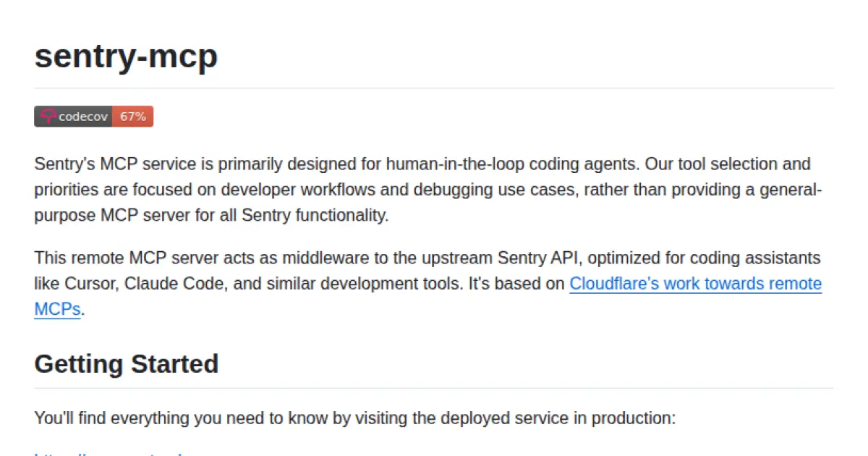The height and width of the screenshot is (456, 868).
Task: Click the MCPs link text on second line
Action: coord(57,310)
